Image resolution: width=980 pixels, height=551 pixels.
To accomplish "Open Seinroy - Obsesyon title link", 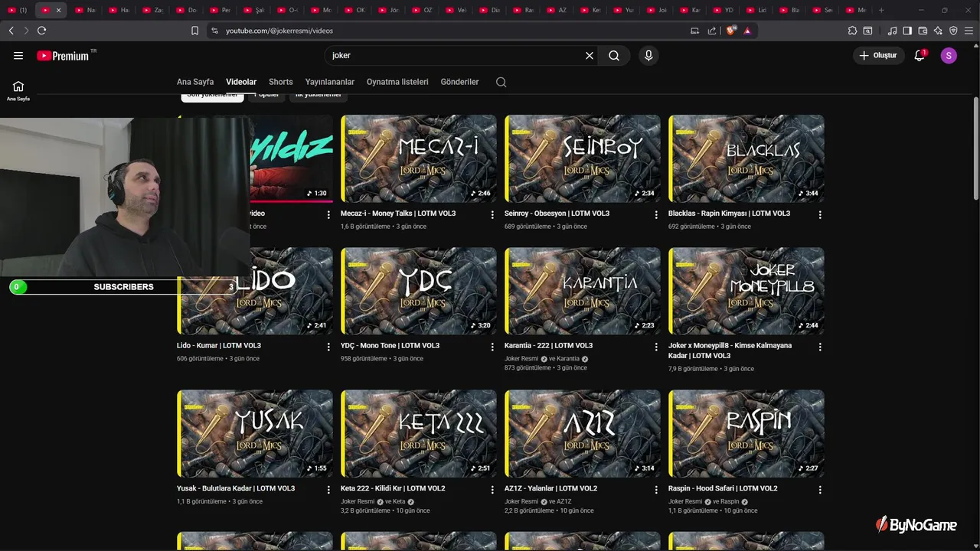I will [557, 214].
